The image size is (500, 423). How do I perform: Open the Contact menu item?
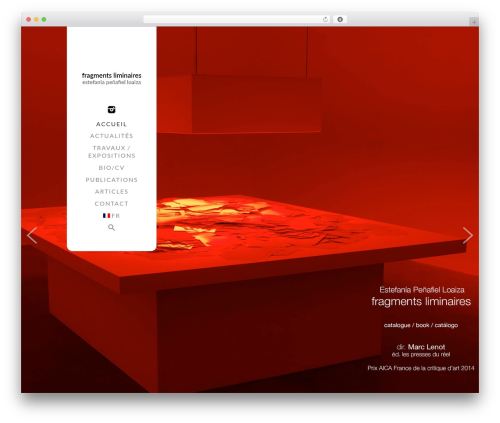[x=111, y=203]
